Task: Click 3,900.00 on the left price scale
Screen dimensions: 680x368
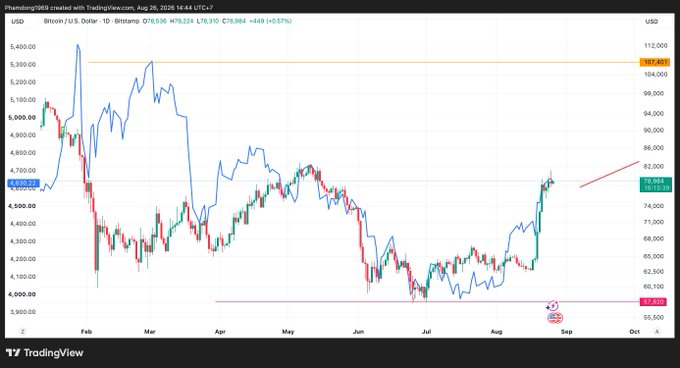Action: tap(23, 312)
